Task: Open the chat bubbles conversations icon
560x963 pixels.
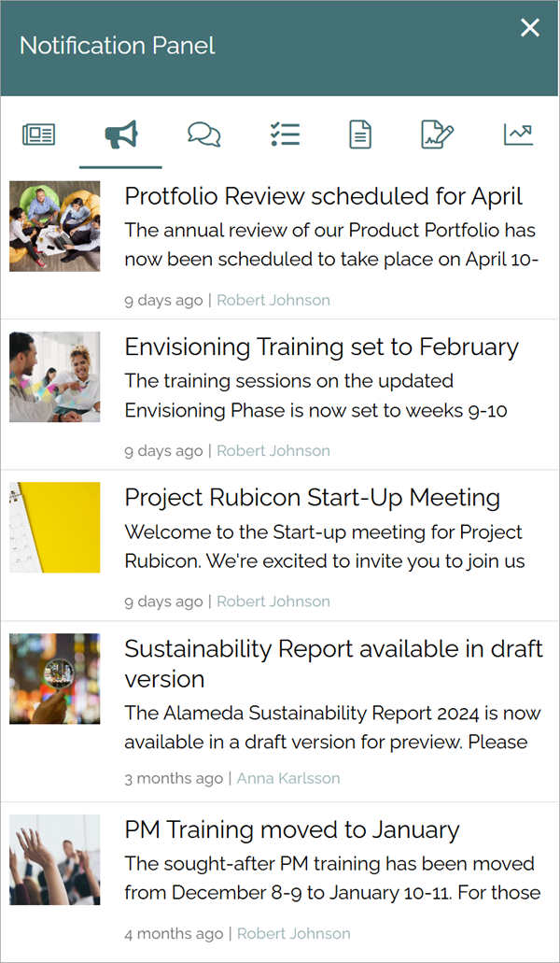Action: point(203,134)
